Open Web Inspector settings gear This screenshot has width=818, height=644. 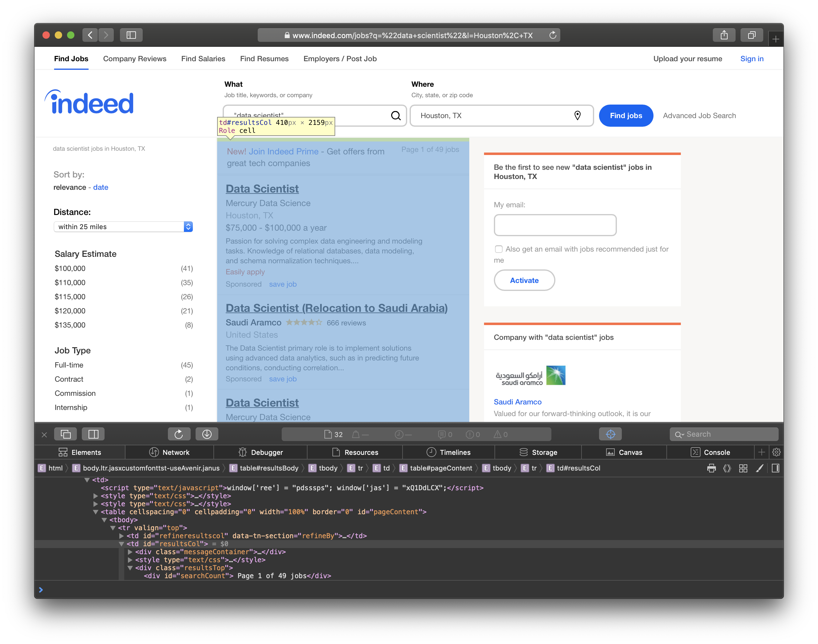(x=776, y=452)
